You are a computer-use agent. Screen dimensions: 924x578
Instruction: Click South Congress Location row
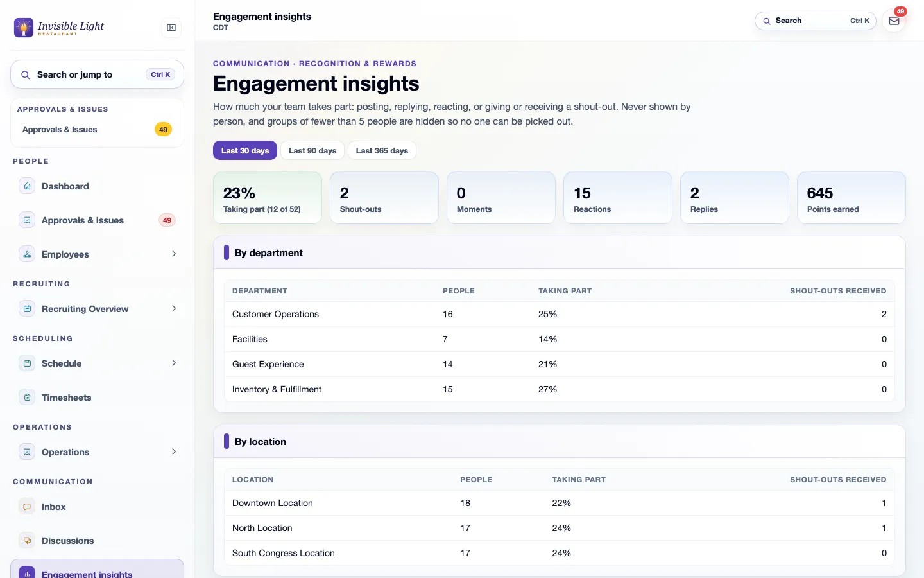coord(559,553)
